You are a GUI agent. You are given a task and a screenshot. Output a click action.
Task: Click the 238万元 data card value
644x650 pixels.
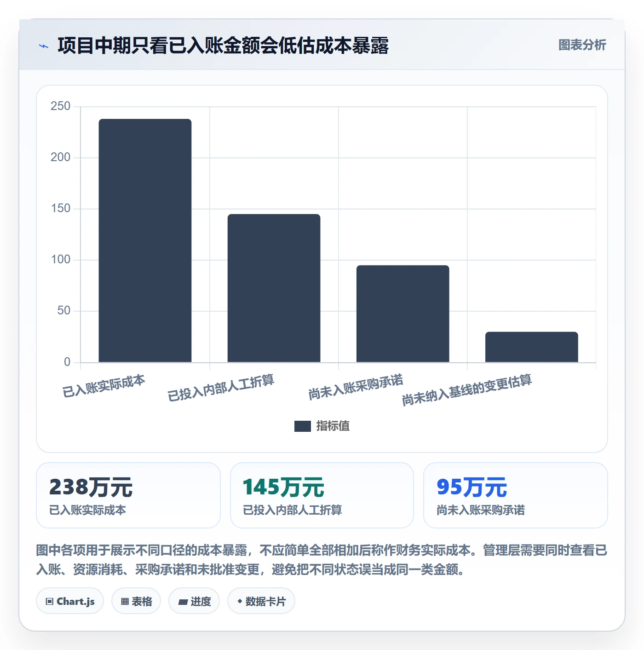click(x=91, y=487)
